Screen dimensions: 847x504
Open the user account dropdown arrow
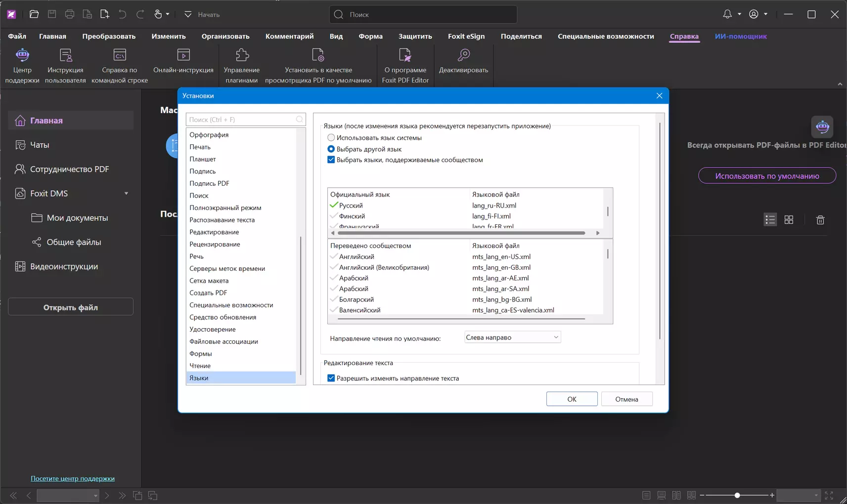(x=765, y=14)
